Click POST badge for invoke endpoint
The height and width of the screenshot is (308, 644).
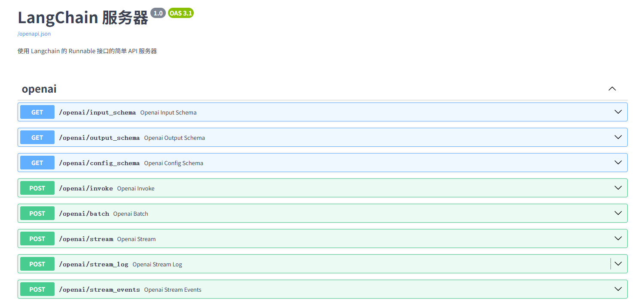[x=37, y=188]
